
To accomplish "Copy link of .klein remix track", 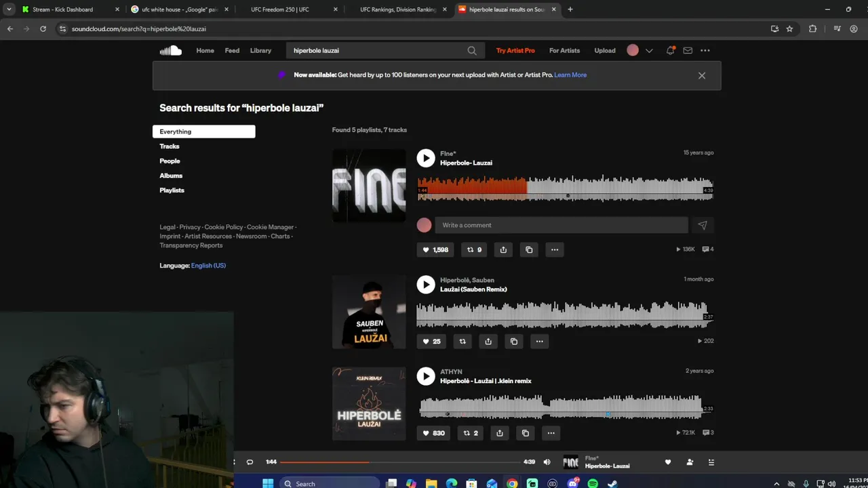I will [x=526, y=432].
